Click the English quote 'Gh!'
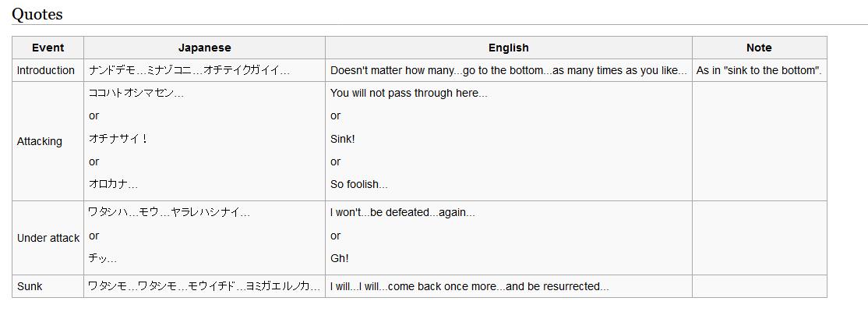Screen dimensions: 868x319 click(340, 258)
